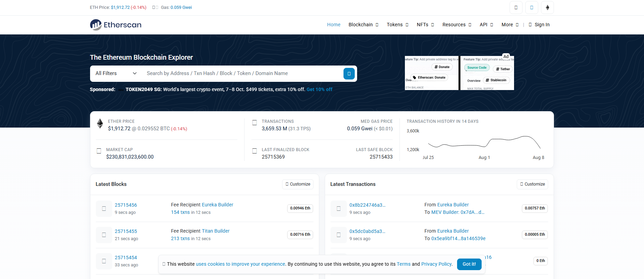Click the gas pump icon next to Gas

[x=155, y=8]
